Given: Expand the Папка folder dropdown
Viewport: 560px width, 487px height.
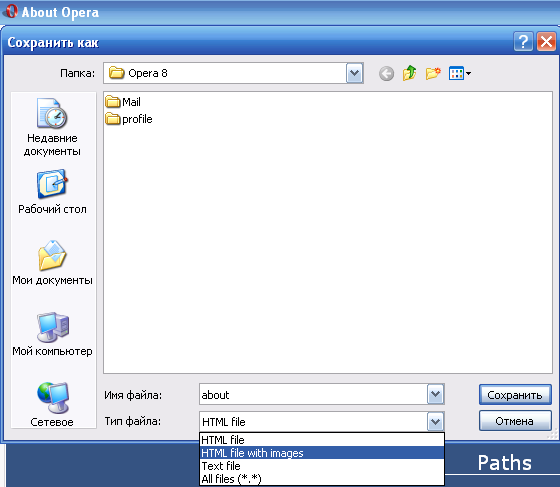Looking at the screenshot, I should coord(354,73).
